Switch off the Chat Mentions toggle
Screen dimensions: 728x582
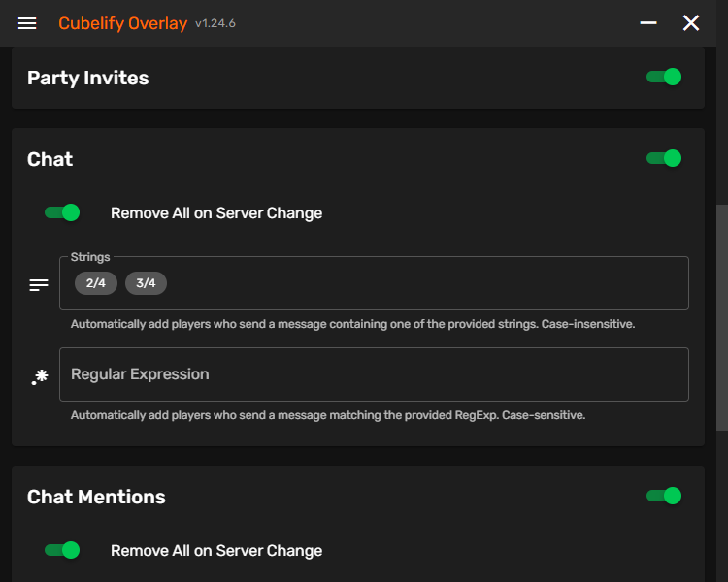pos(664,496)
